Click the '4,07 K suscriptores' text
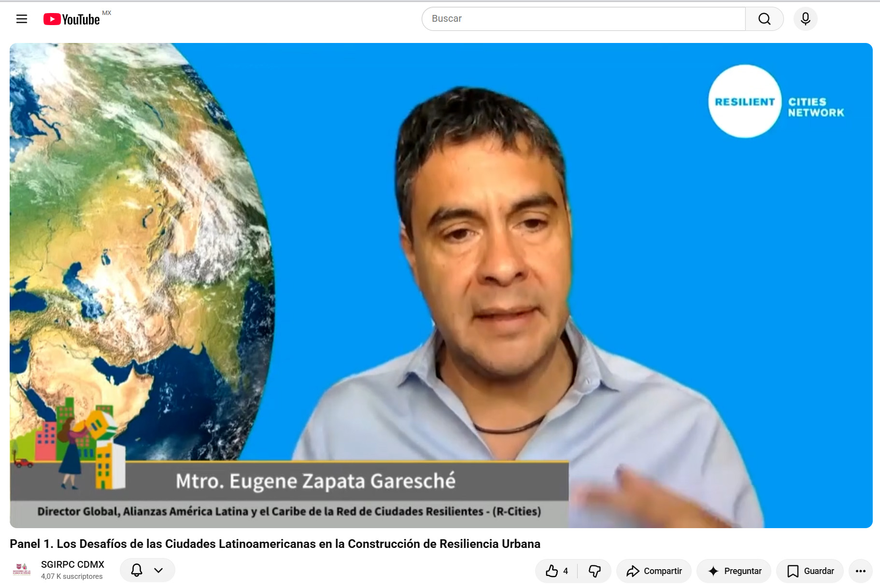The height and width of the screenshot is (588, 880). pos(72,576)
